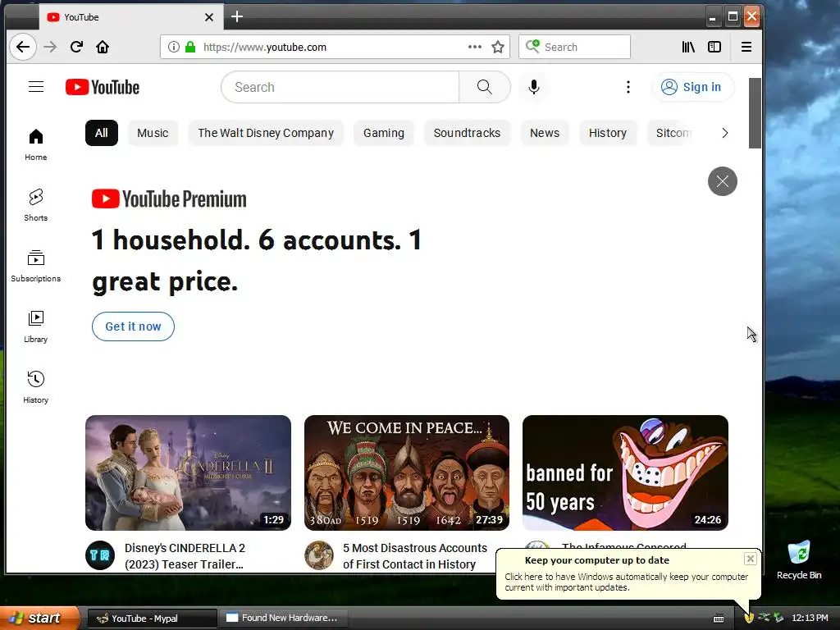Open YouTube settings three-dot menu
Screen dimensions: 840x630
coord(628,87)
